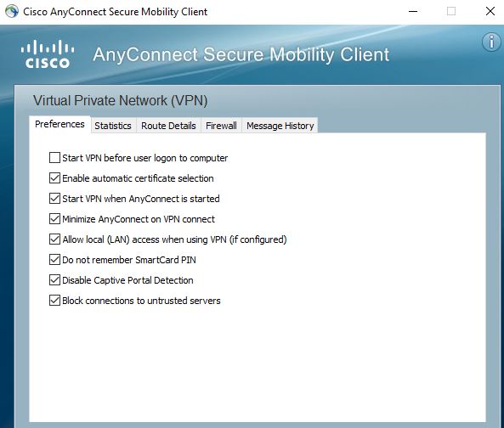Click the Cisco logo in the banner
Screen dimensions: 504x428
click(48, 54)
